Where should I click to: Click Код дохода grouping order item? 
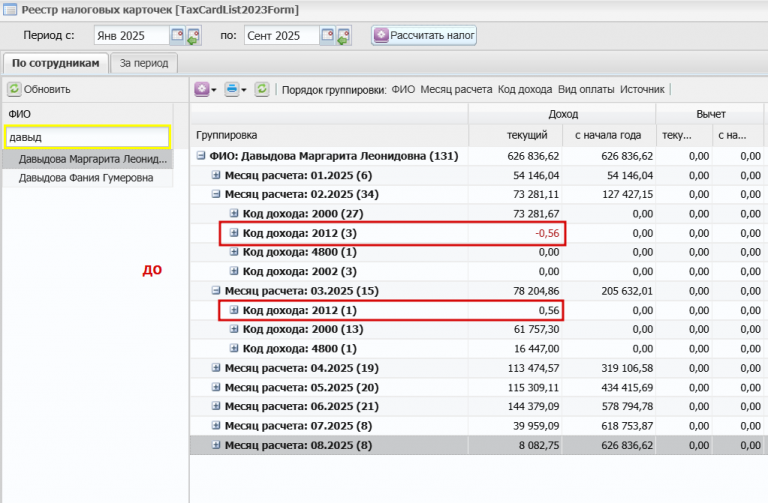pos(525,90)
